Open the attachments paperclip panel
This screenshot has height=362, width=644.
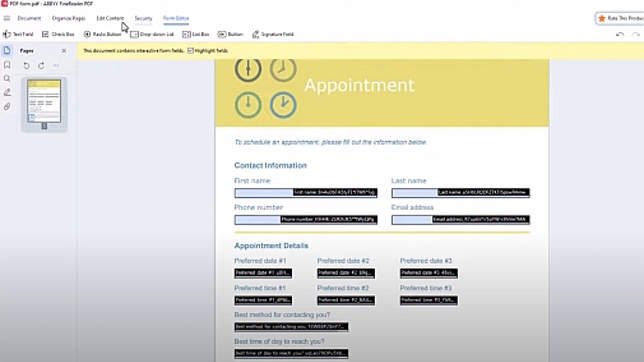tap(7, 106)
